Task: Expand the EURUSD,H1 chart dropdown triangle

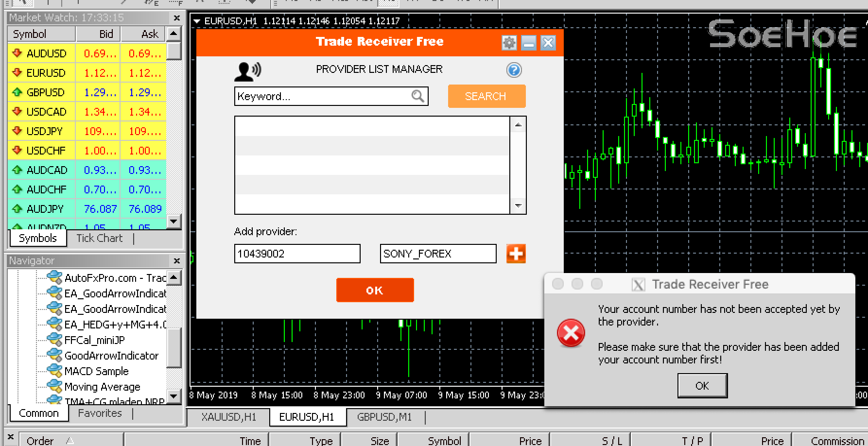Action: point(197,21)
